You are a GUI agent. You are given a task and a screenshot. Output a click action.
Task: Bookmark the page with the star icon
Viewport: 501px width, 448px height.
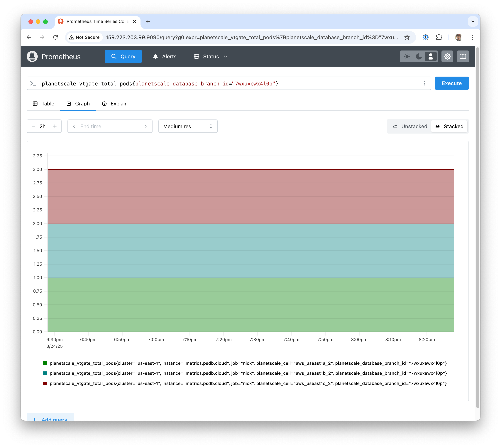click(x=407, y=37)
